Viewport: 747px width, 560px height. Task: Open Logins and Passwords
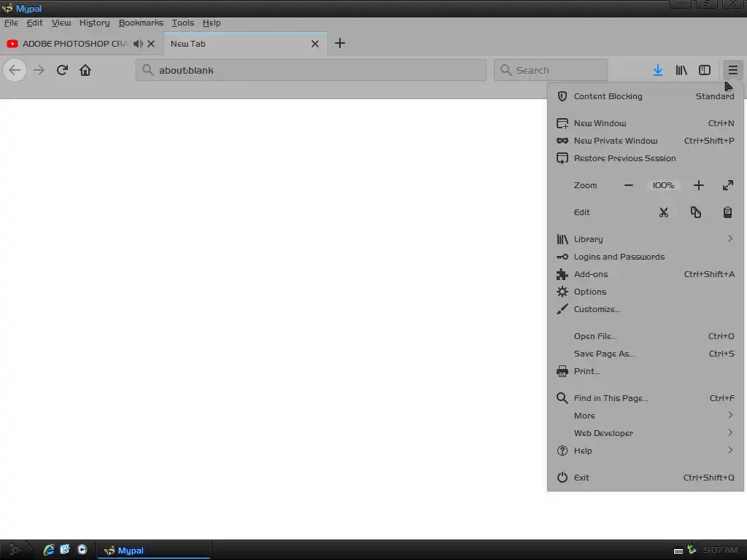tap(646, 257)
